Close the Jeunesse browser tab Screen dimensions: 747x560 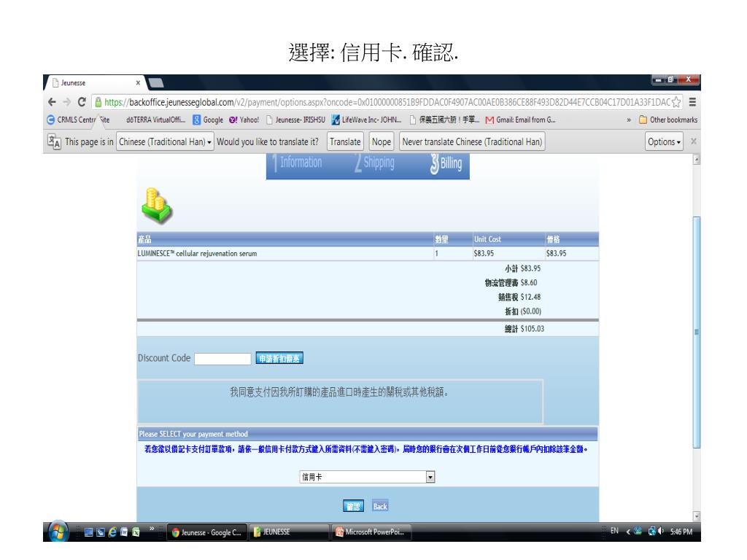[138, 82]
